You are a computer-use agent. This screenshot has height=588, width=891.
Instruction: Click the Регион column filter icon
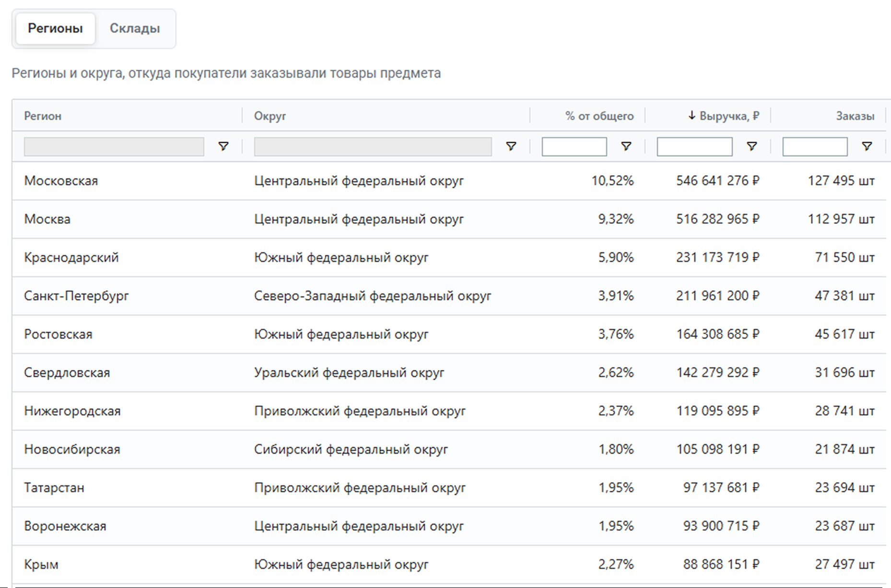(223, 146)
